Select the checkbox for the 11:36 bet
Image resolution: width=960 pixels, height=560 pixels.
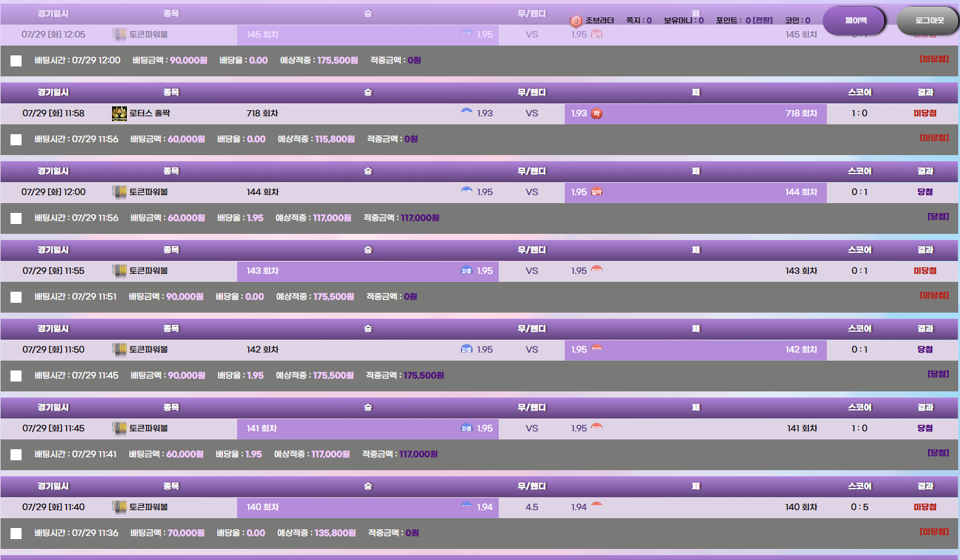[x=16, y=534]
